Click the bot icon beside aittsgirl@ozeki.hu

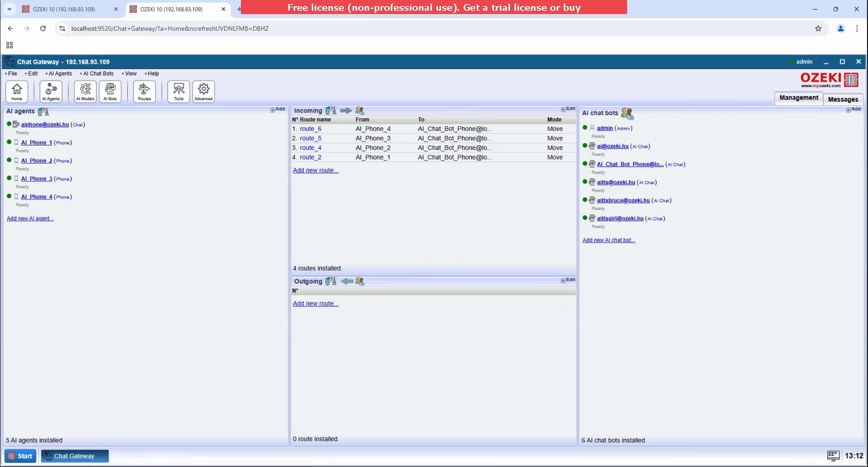click(592, 218)
